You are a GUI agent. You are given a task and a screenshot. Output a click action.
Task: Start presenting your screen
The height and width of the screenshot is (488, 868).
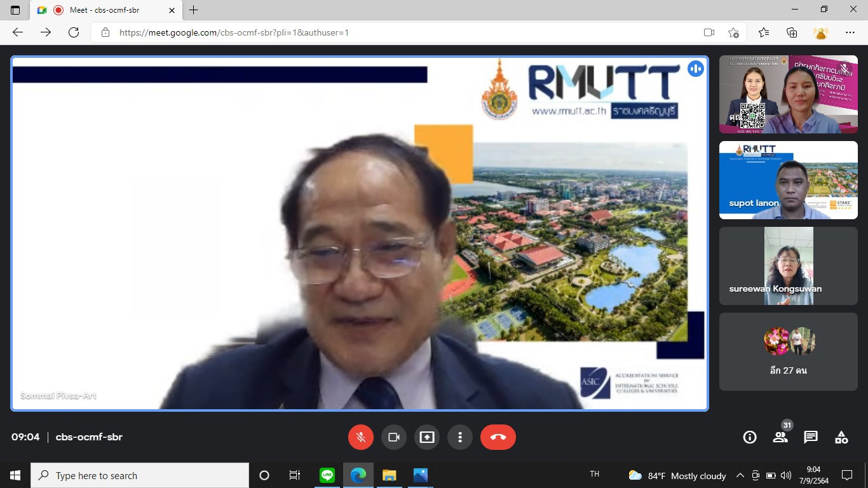pos(427,437)
